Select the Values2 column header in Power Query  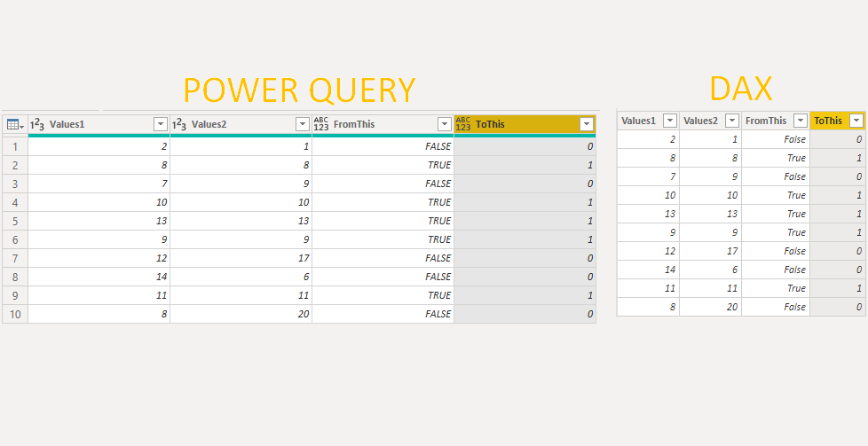(241, 124)
